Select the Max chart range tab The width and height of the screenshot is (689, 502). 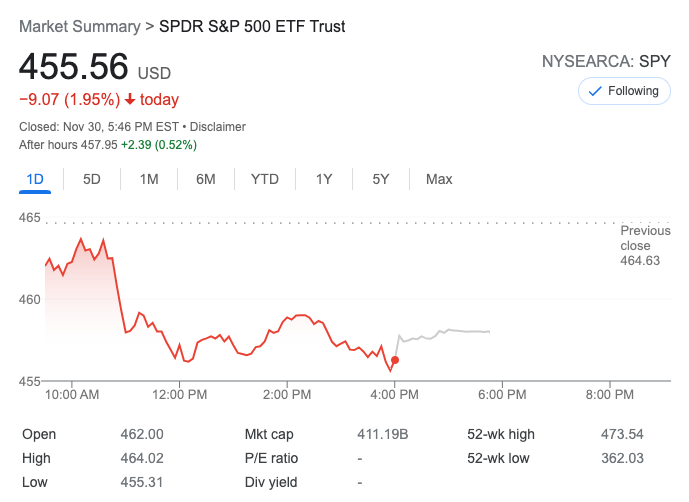coord(439,180)
